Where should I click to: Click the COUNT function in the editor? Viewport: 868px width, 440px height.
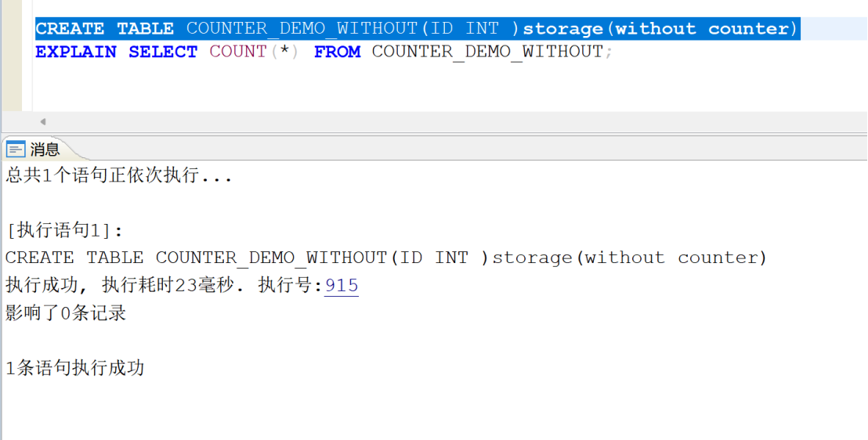click(238, 52)
